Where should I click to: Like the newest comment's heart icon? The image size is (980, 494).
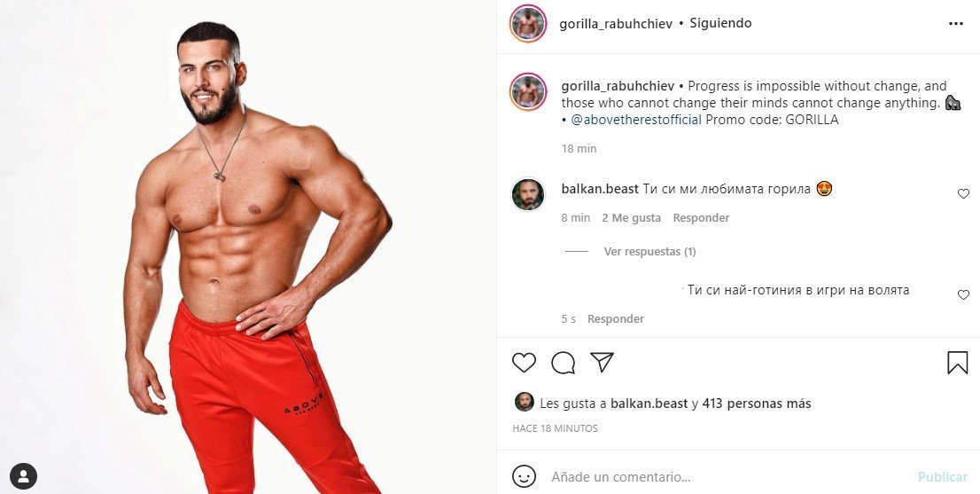point(963,294)
